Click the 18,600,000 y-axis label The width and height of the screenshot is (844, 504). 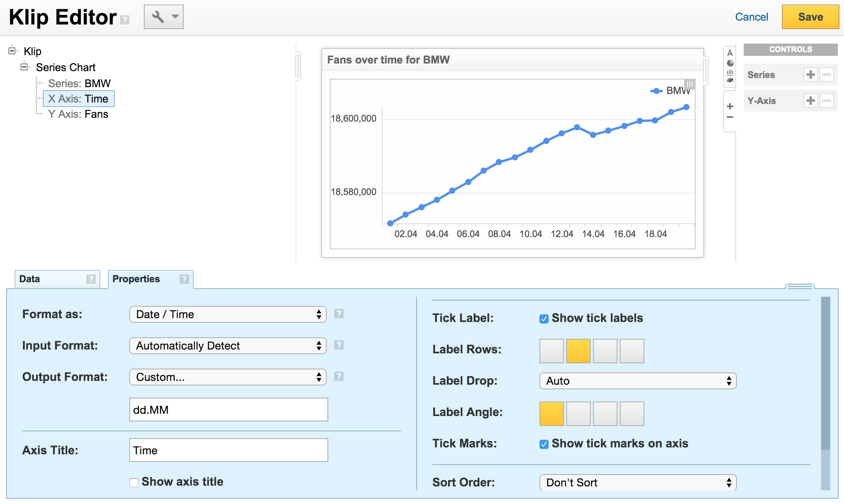(354, 119)
